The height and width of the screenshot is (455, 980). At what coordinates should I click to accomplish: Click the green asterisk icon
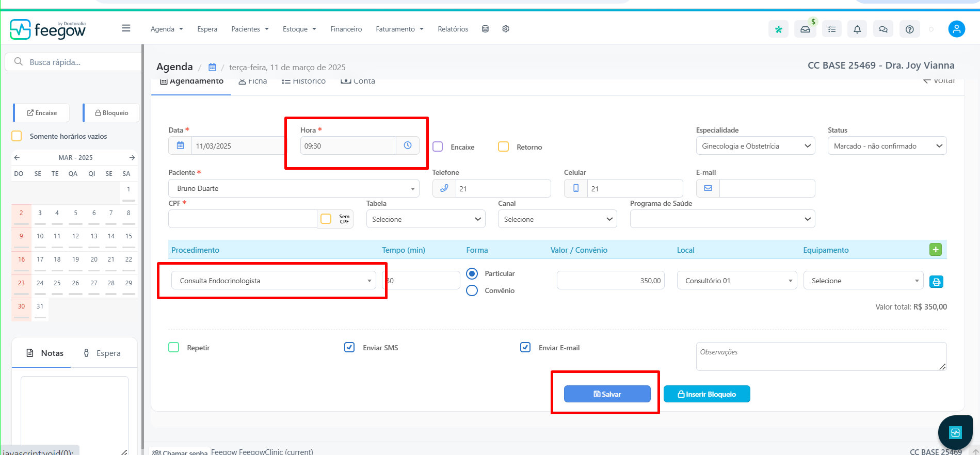point(778,29)
